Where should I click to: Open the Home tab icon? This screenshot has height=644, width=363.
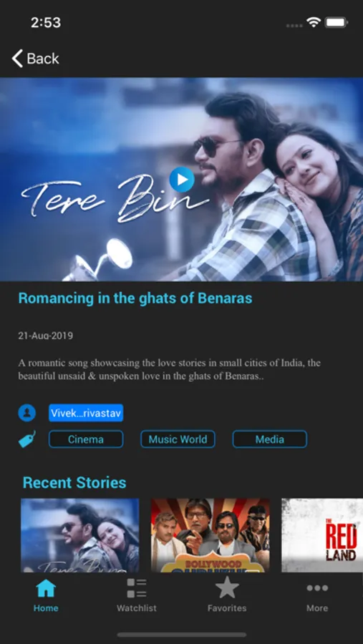pyautogui.click(x=46, y=588)
